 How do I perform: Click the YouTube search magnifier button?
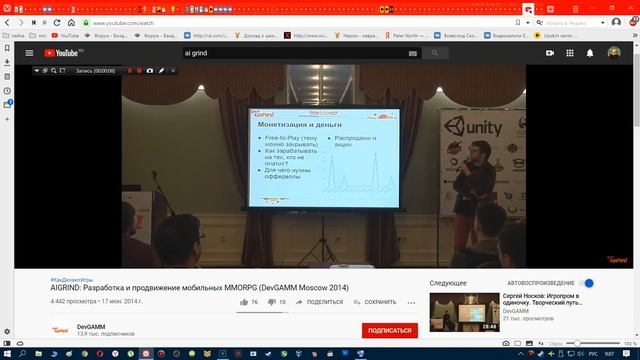[435, 53]
